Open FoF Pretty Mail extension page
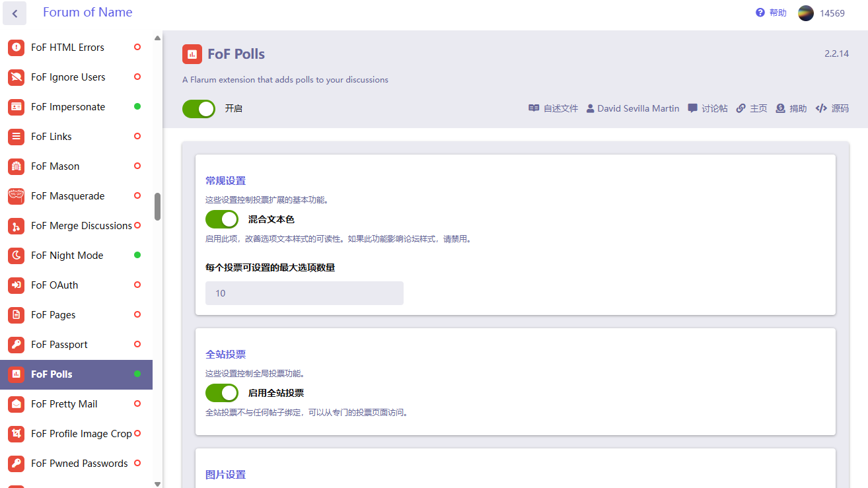The width and height of the screenshot is (868, 488). coord(76,404)
